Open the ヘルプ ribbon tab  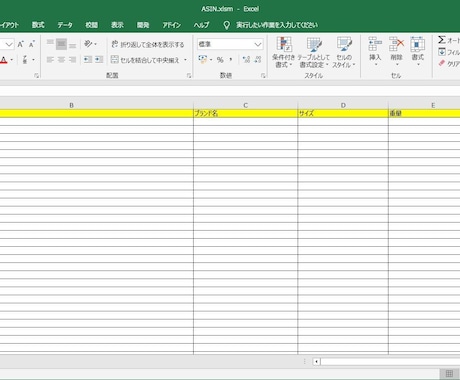201,25
